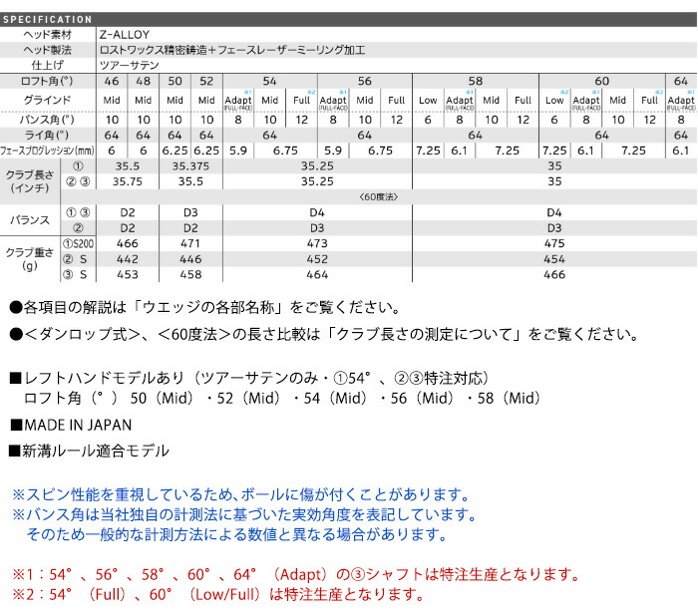Click the red ※1 special-order shaft note
This screenshot has height=616, width=698.
[x=296, y=575]
